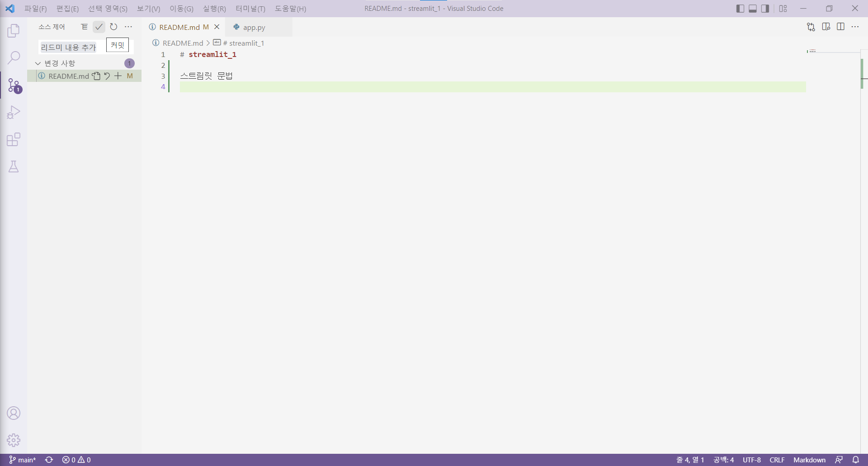Viewport: 868px width, 466px height.
Task: Click the 소스 제어 panel title
Action: click(x=52, y=27)
